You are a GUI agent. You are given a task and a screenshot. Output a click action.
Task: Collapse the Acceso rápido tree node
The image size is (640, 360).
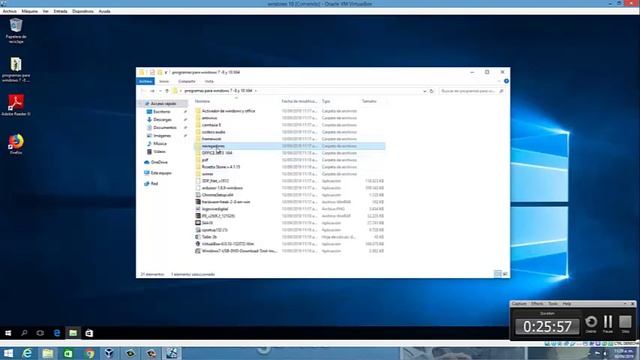point(141,104)
